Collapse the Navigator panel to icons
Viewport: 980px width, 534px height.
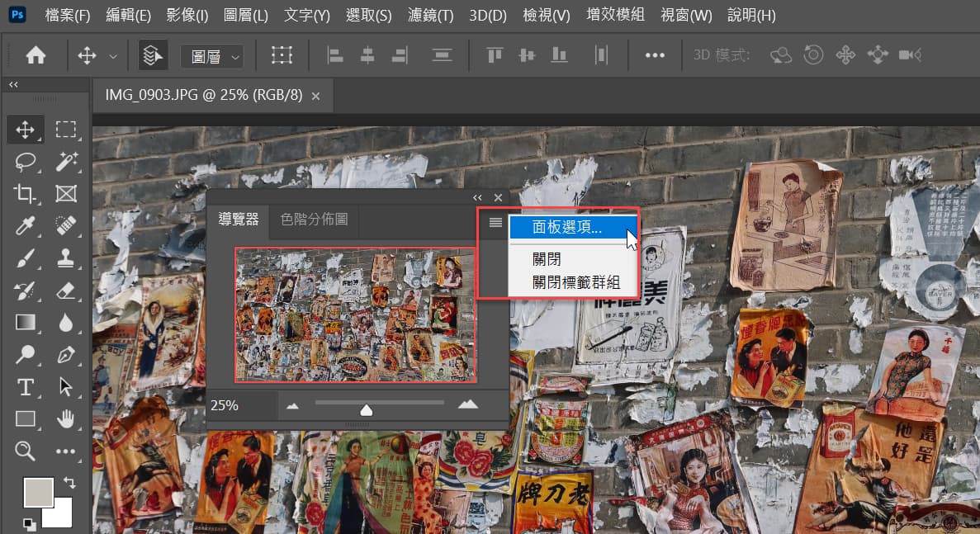(x=477, y=198)
